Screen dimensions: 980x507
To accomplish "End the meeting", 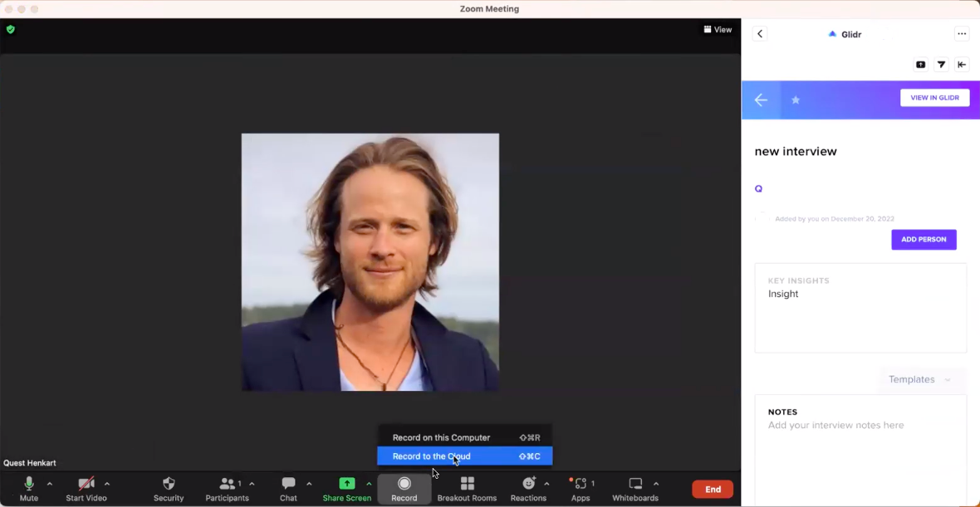I will (x=713, y=490).
